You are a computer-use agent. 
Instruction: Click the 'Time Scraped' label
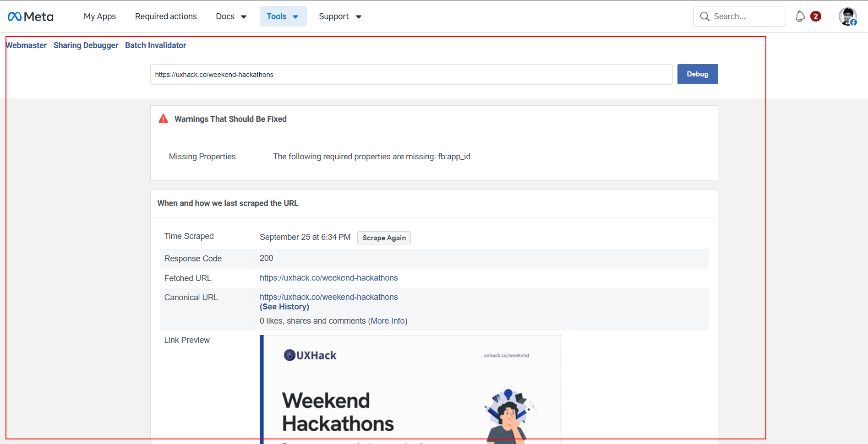pyautogui.click(x=189, y=236)
